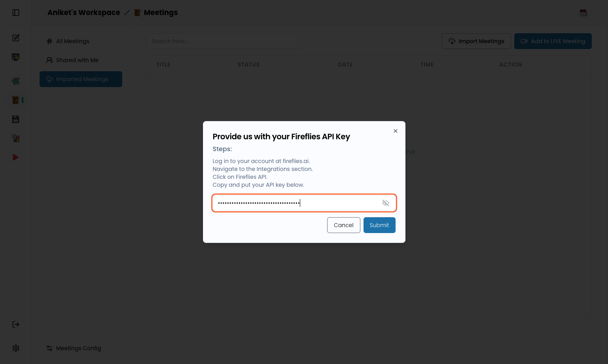Click the Cancel button
This screenshot has width=608, height=364.
[343, 225]
